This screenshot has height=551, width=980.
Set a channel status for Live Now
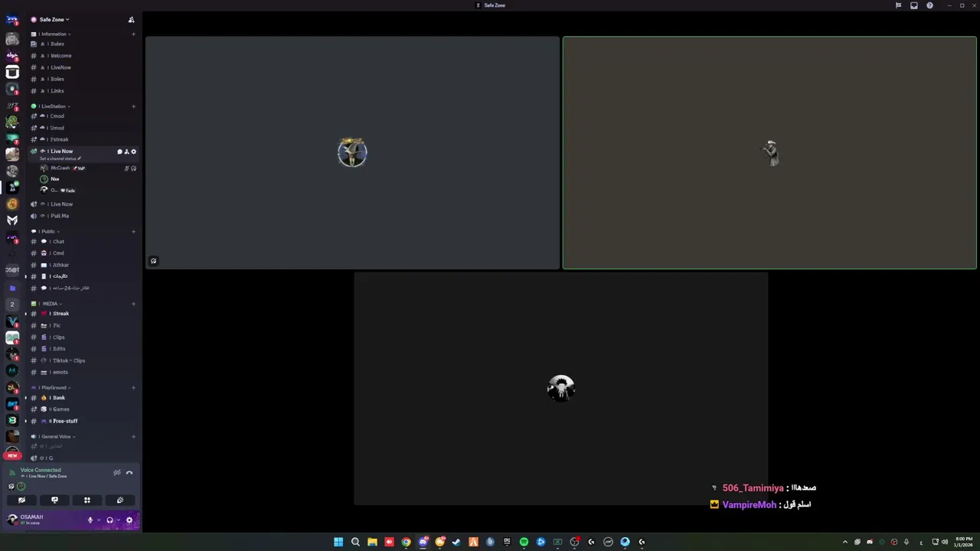pyautogui.click(x=60, y=158)
